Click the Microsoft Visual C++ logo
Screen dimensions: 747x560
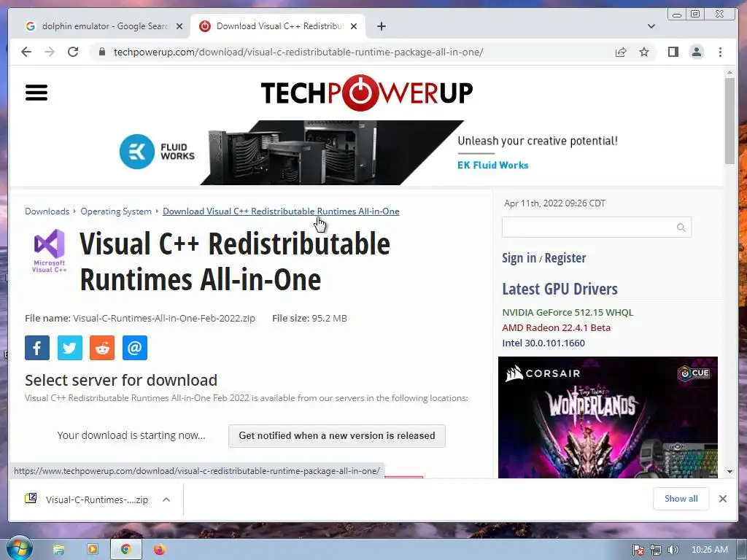coord(50,251)
